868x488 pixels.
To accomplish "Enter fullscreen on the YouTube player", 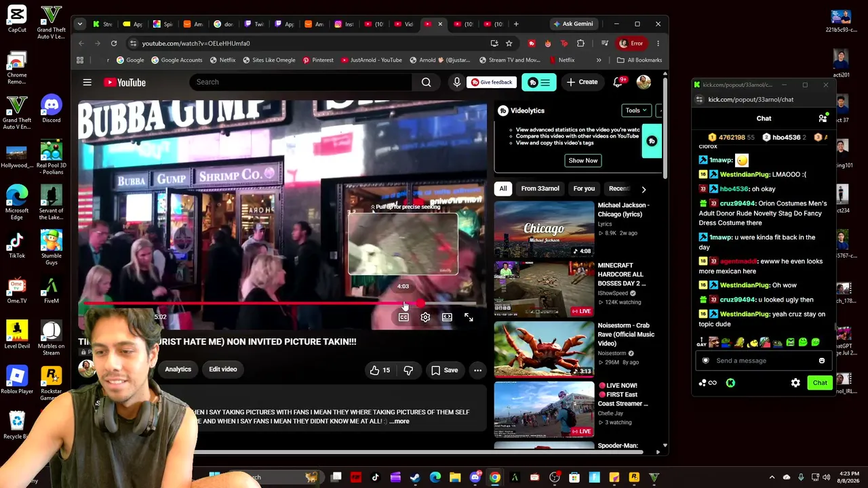I will 469,317.
